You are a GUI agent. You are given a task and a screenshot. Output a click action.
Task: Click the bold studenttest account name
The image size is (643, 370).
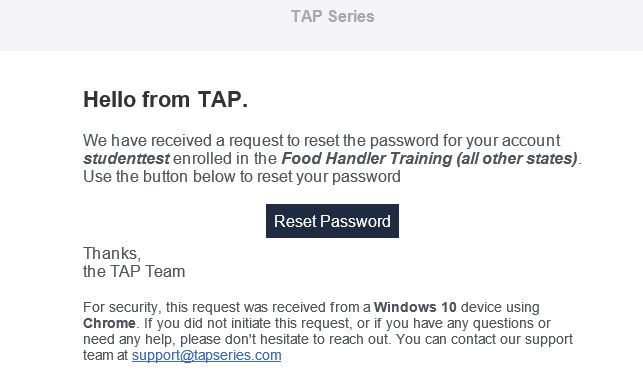pos(126,159)
